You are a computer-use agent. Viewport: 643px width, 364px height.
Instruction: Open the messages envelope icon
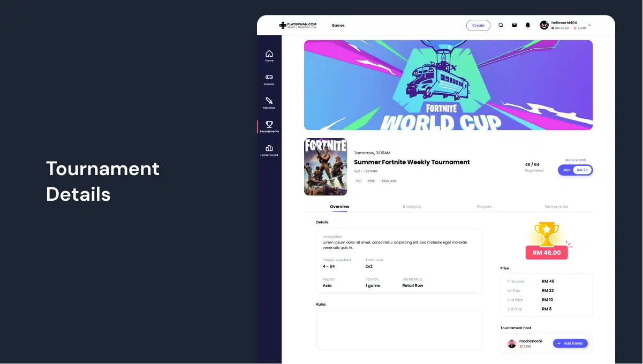pyautogui.click(x=515, y=25)
